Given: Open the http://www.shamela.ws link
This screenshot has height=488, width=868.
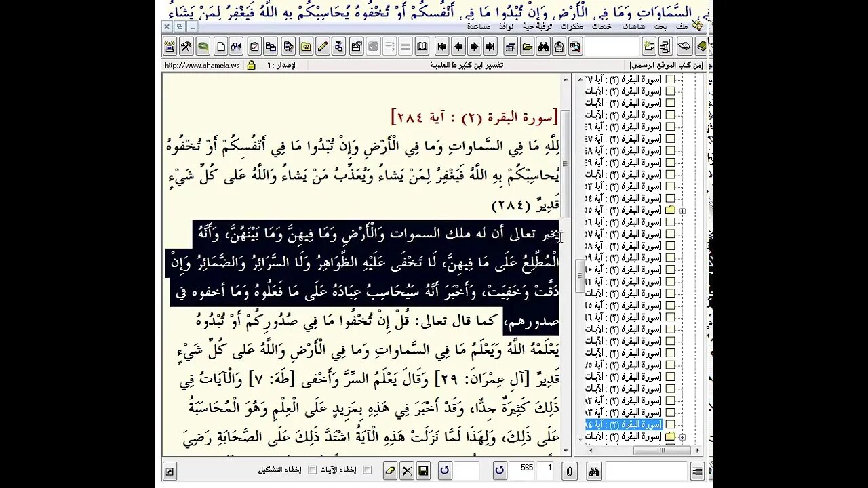Looking at the screenshot, I should (201, 66).
